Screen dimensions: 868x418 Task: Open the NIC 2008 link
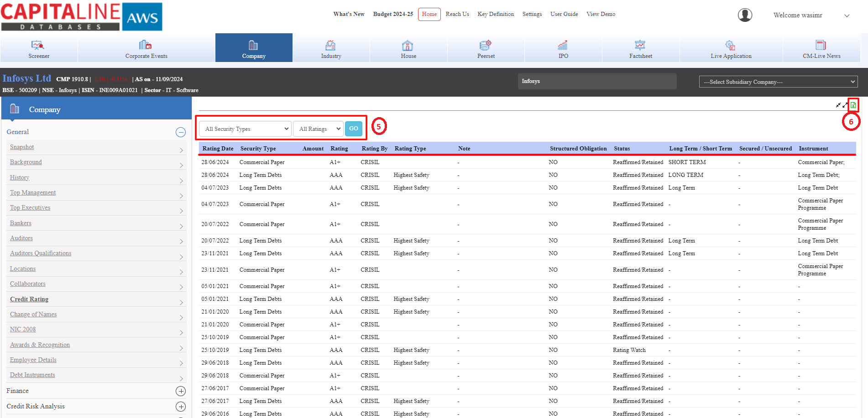click(23, 329)
